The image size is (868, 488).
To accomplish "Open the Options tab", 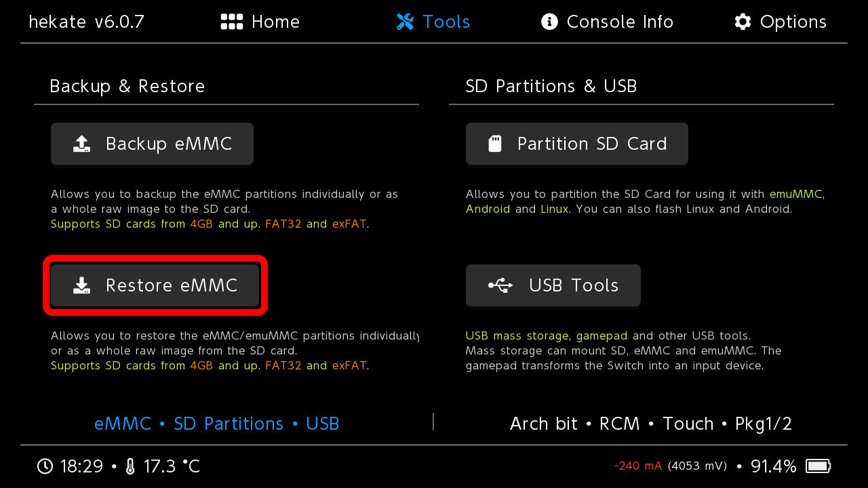I will click(x=781, y=22).
